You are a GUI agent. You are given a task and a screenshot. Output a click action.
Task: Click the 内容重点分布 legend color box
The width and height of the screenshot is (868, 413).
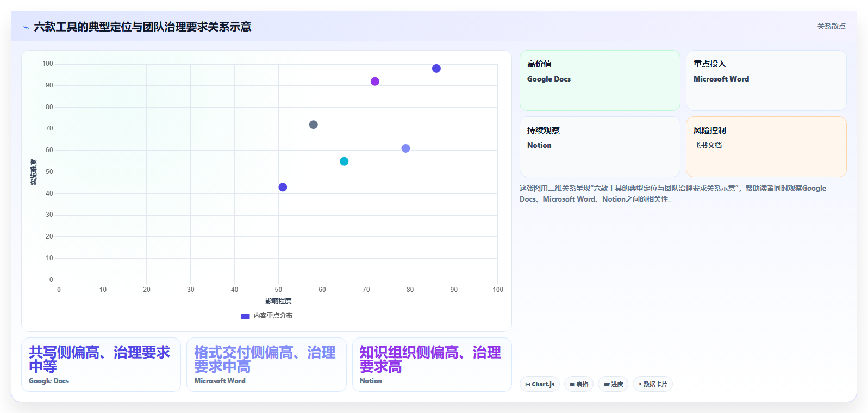(245, 316)
